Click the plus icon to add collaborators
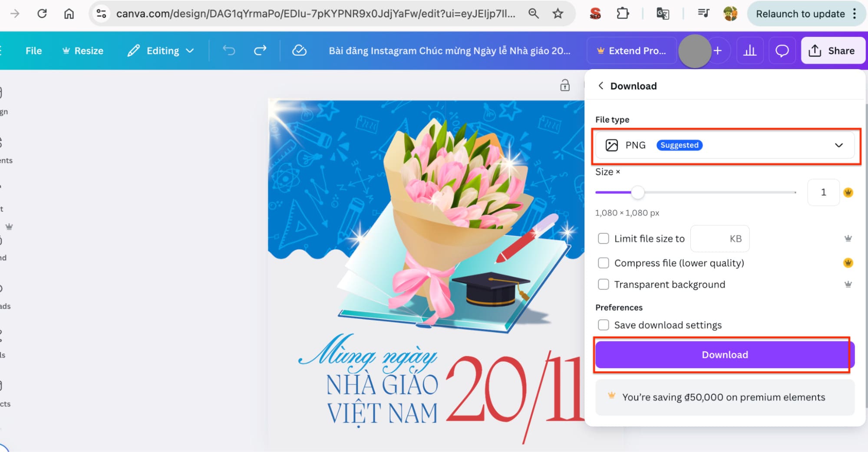The image size is (868, 452). tap(718, 51)
